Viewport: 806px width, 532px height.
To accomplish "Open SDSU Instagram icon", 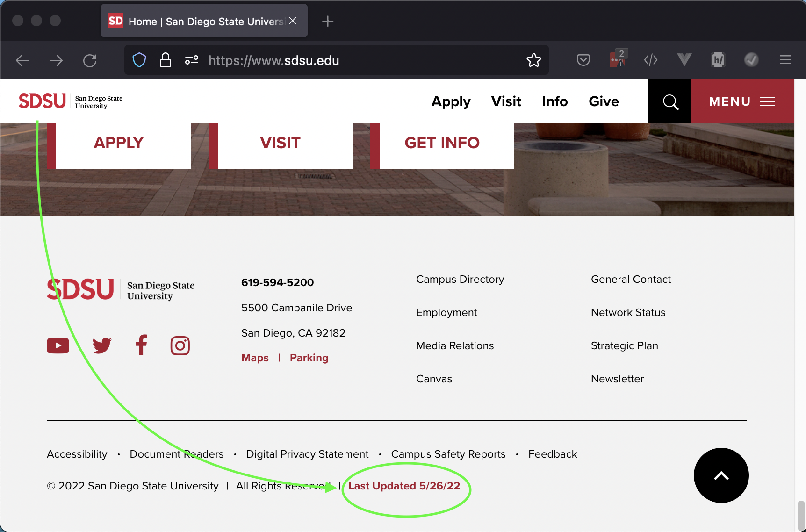I will [180, 346].
